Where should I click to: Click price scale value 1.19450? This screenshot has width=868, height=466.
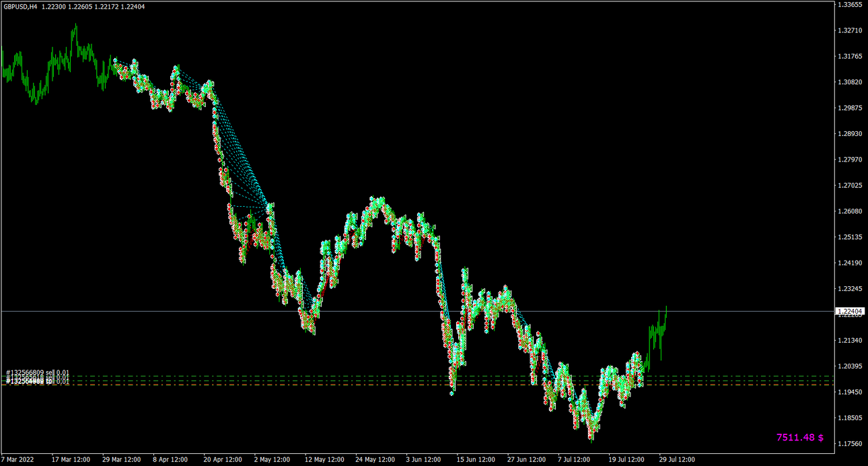click(850, 393)
